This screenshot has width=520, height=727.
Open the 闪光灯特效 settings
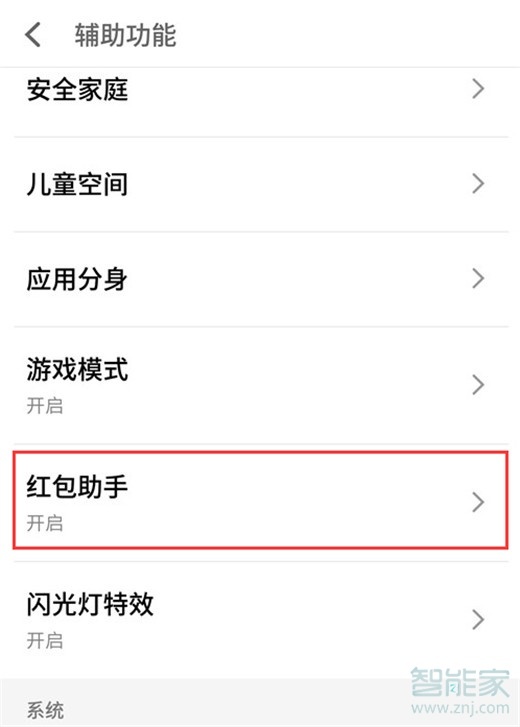(x=260, y=620)
